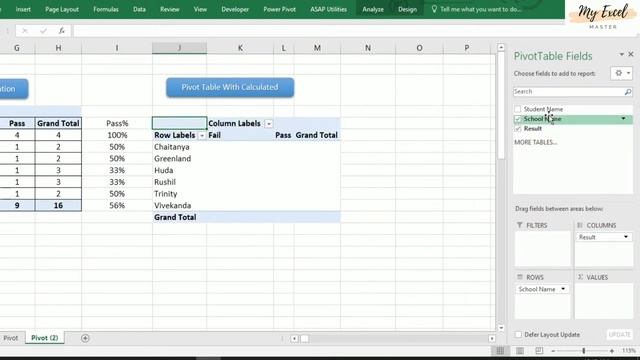Select the Huda row label cell
The image size is (640, 360).
click(x=180, y=171)
